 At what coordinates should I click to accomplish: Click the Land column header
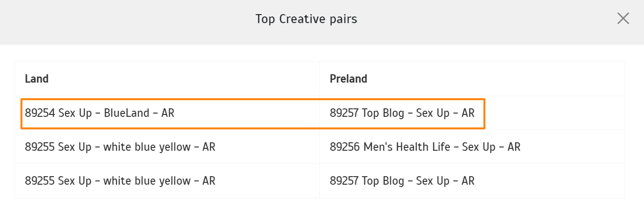coord(37,79)
